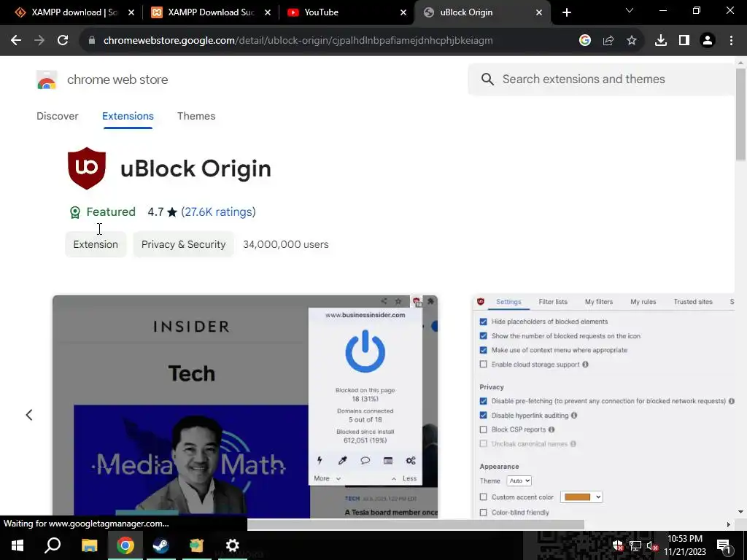Click the eyedropper picker icon in popup
747x560 pixels.
pos(342,461)
